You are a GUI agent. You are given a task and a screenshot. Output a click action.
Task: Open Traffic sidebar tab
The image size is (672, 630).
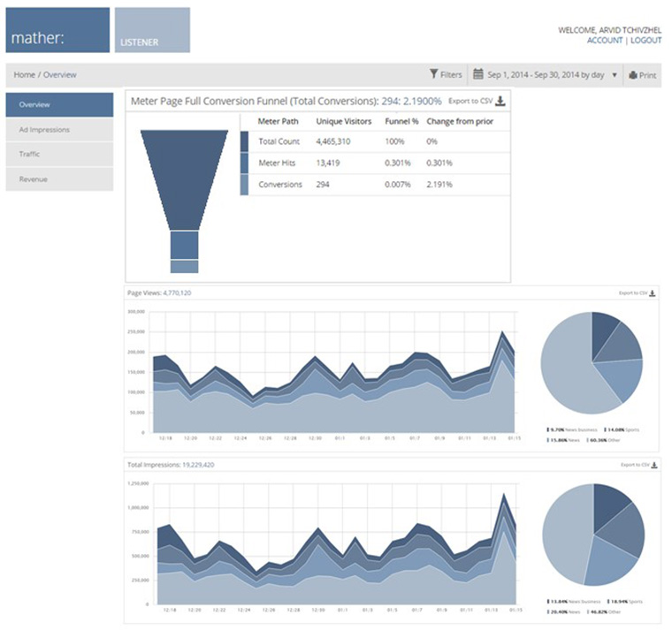click(59, 154)
